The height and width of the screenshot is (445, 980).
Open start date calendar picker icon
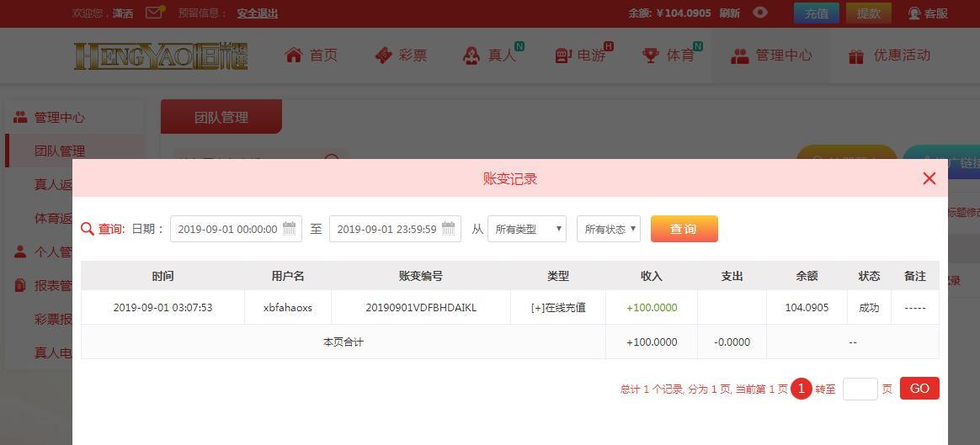[x=289, y=229]
